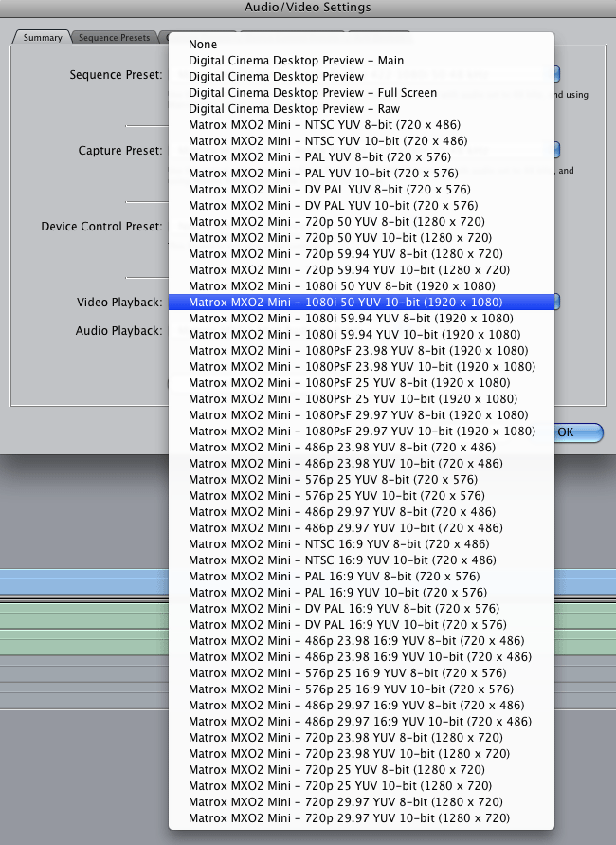Click highlighted 1080i 50 YUV 10-bit entry
Screen dimensions: 616x845
click(345, 303)
